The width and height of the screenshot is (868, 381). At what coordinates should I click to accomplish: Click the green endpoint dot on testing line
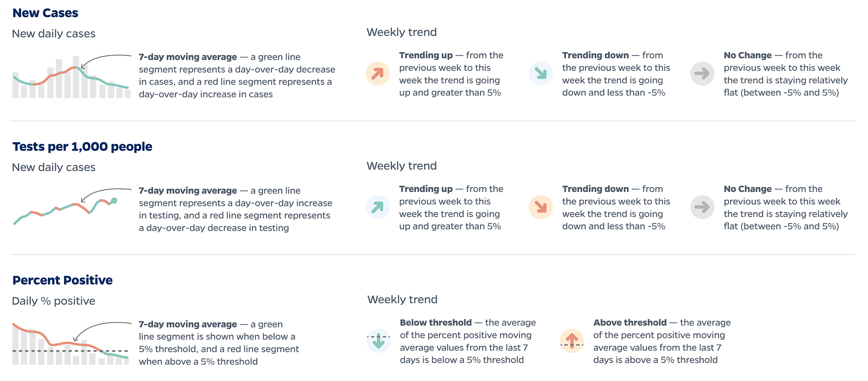pos(114,201)
